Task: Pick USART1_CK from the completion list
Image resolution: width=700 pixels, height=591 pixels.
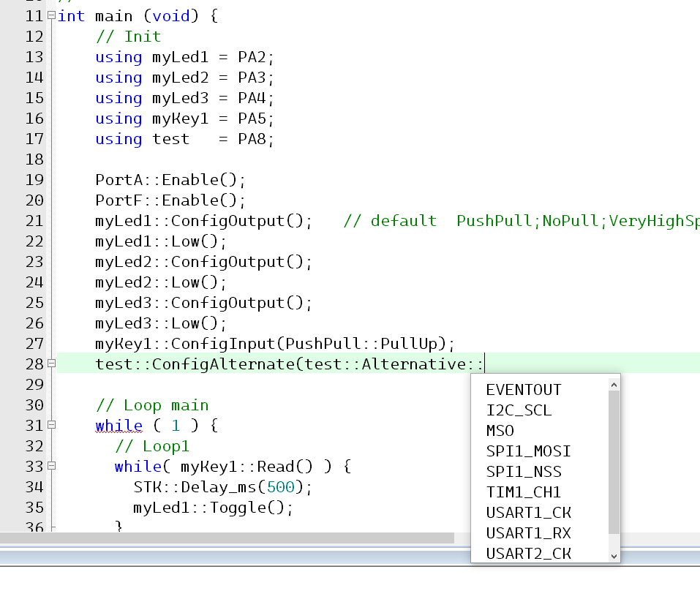Action: pyautogui.click(x=528, y=513)
